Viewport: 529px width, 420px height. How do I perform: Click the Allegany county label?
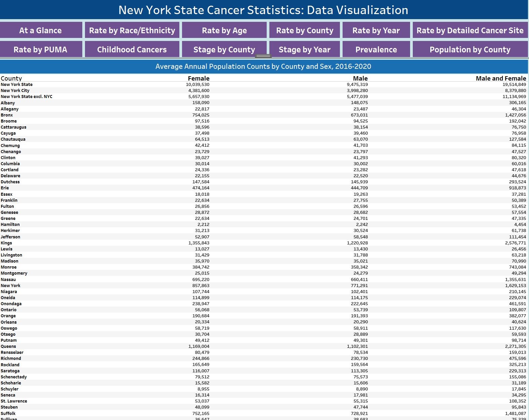(x=10, y=109)
